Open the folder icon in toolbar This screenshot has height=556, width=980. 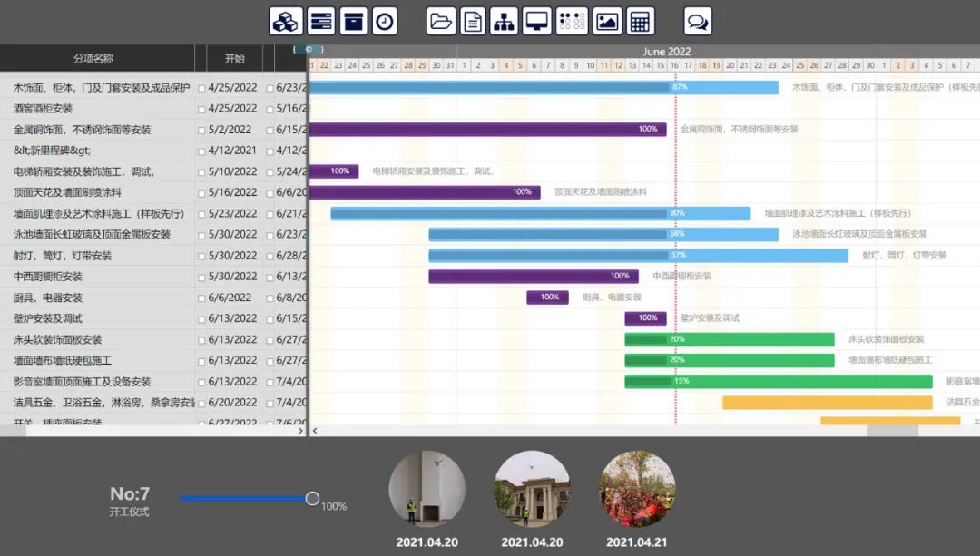click(441, 21)
